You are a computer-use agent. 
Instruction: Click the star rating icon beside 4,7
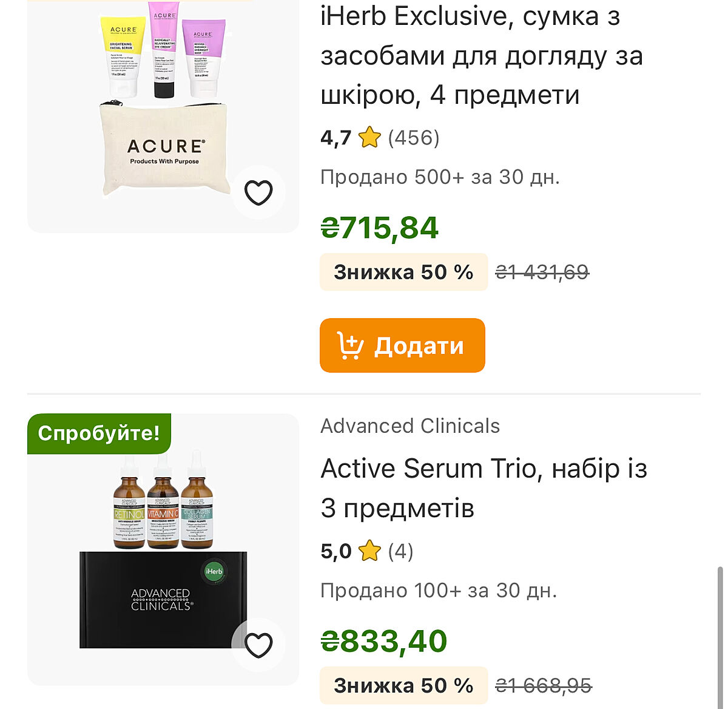(369, 138)
